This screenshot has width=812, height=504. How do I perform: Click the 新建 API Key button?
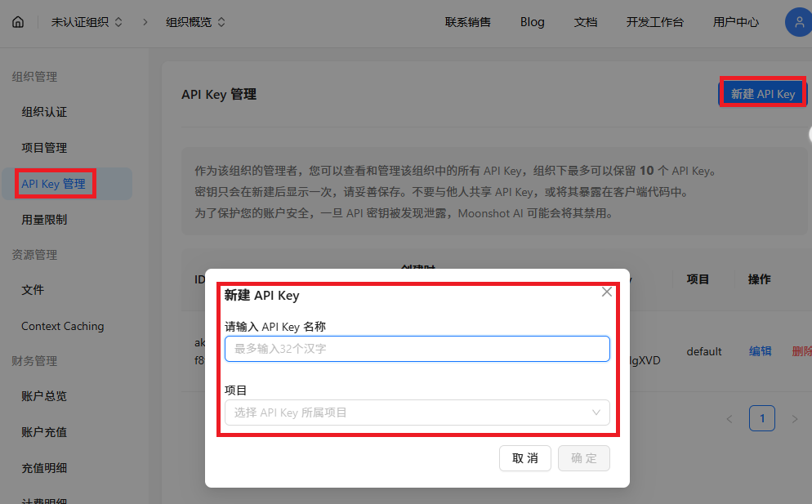(763, 94)
